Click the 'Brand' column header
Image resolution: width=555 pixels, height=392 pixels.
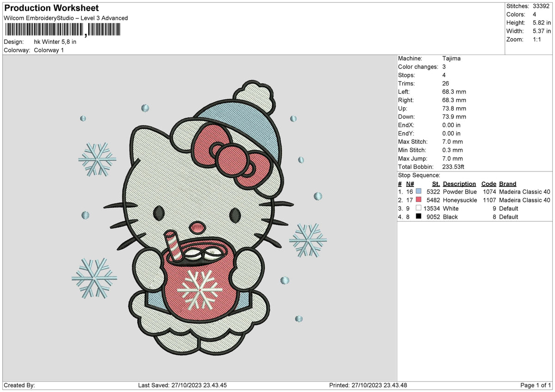508,184
